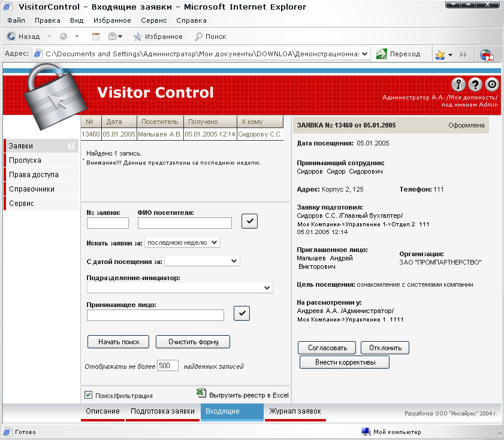Open the Файл menu
The width and height of the screenshot is (504, 440).
(x=16, y=20)
